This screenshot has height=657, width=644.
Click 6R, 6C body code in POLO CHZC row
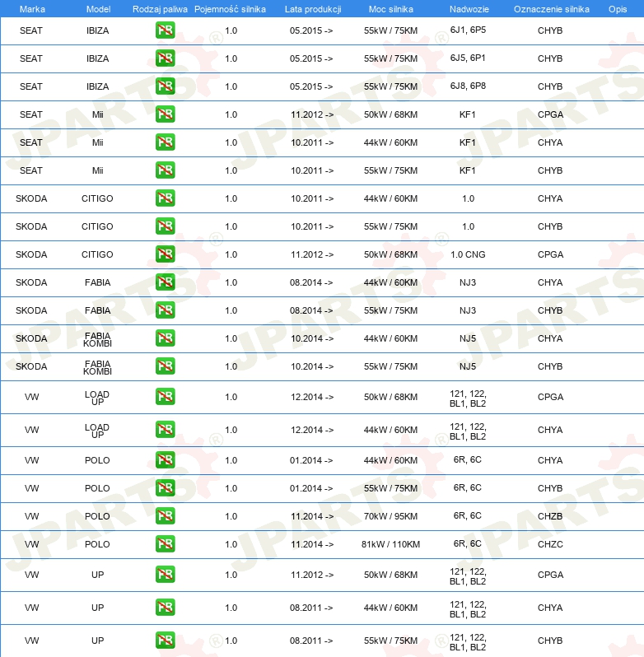(x=468, y=543)
